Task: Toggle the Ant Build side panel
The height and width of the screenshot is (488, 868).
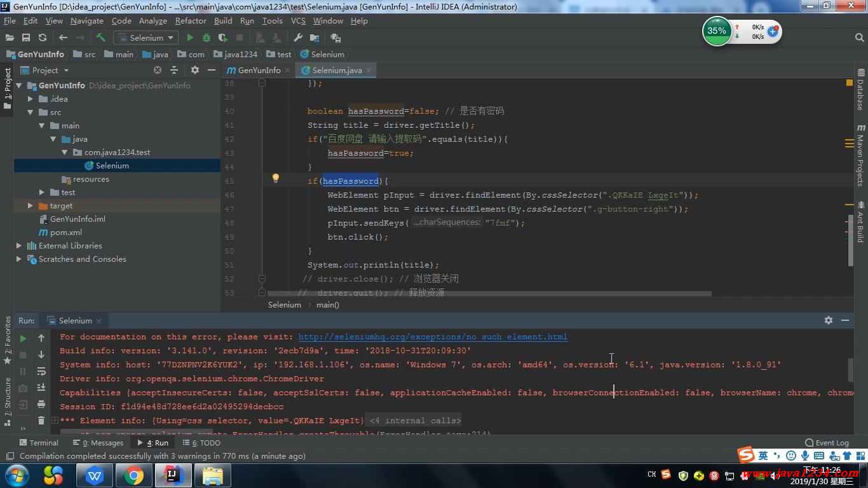Action: tap(861, 221)
